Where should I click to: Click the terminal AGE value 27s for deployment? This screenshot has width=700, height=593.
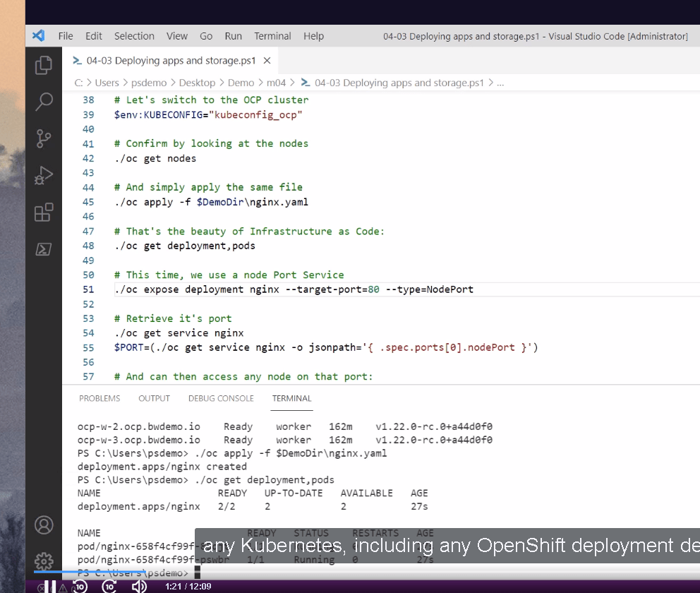click(419, 506)
